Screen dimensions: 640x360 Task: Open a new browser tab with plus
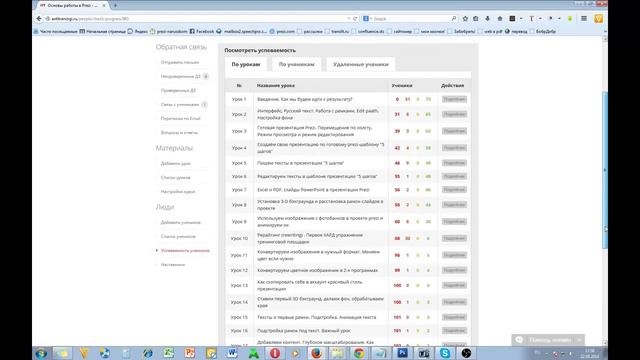pyautogui.click(x=115, y=6)
